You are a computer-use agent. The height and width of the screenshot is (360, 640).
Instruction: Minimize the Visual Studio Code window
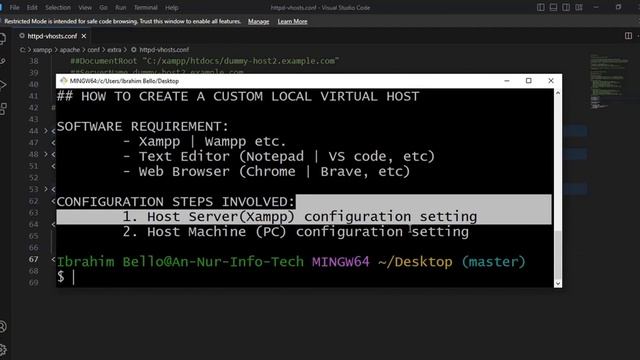click(x=596, y=7)
